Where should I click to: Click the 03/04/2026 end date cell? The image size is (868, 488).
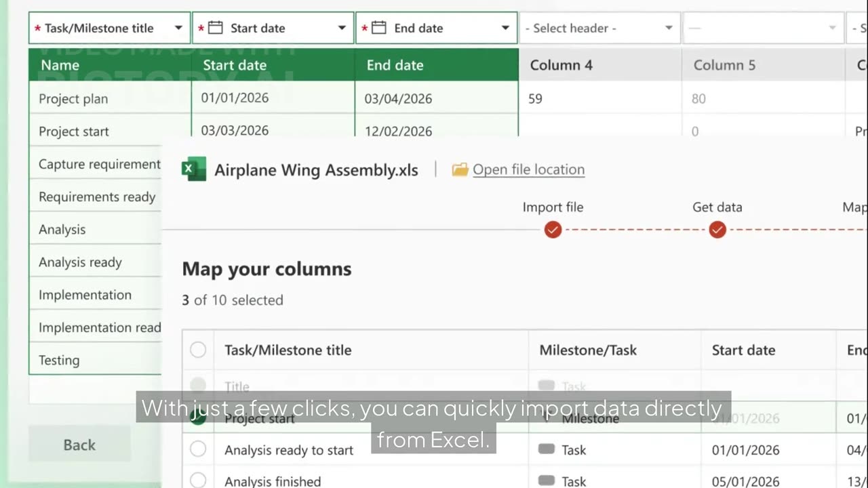click(x=437, y=98)
